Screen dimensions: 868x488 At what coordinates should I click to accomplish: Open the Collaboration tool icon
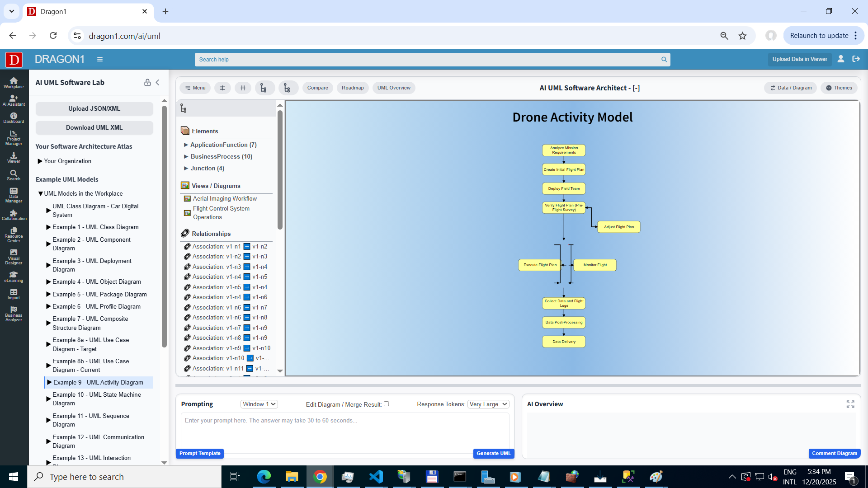pyautogui.click(x=14, y=216)
